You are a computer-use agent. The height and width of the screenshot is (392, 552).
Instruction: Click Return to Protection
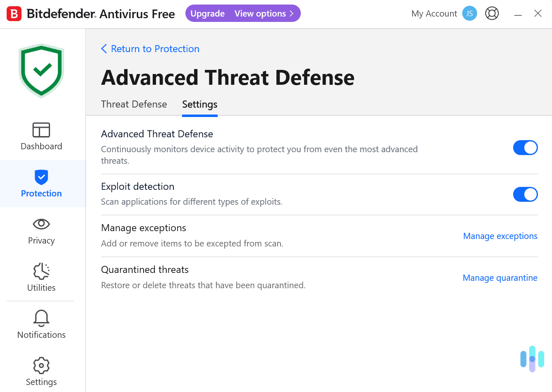(x=155, y=48)
